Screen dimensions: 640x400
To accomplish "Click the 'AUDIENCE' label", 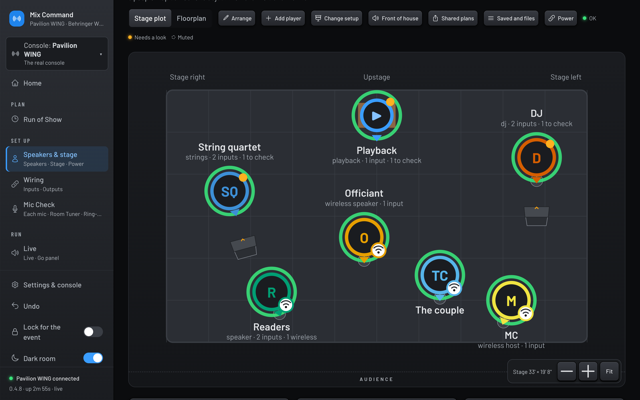I will [x=376, y=379].
